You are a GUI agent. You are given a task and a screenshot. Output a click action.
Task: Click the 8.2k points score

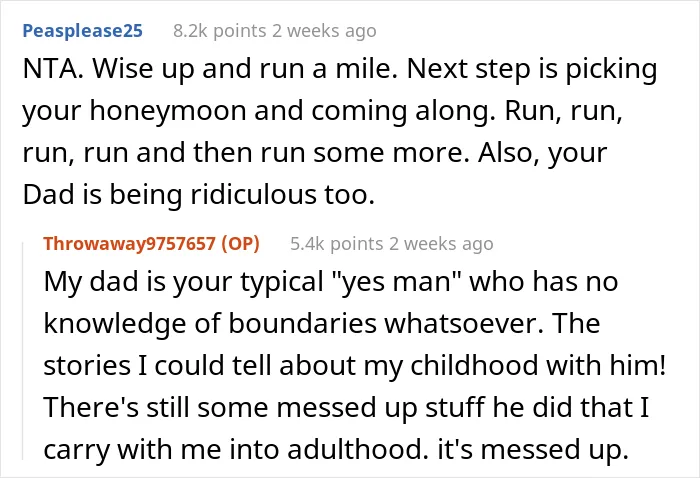pos(220,31)
